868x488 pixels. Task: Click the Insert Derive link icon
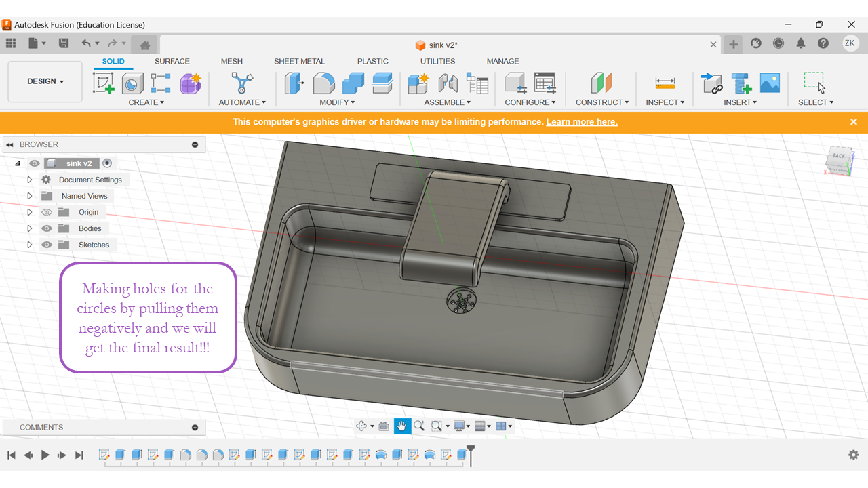711,83
